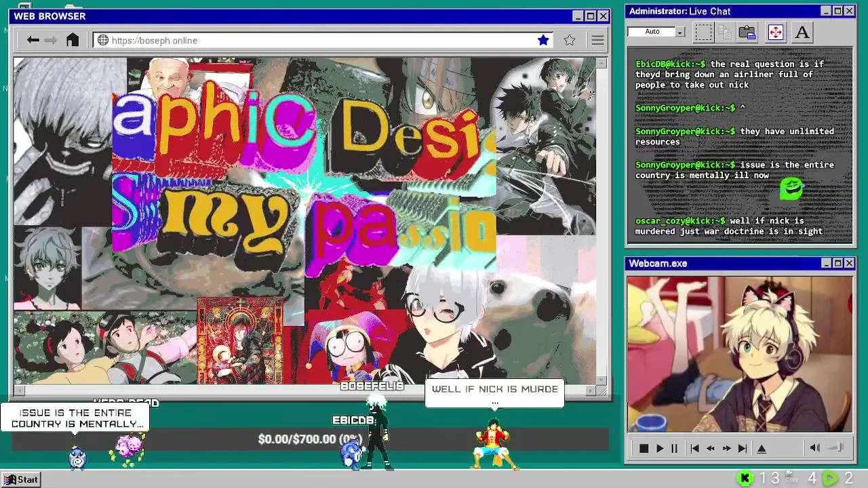Screen dimensions: 868x488
Task: Open the Auto dropdown in Live Chat
Action: (680, 32)
